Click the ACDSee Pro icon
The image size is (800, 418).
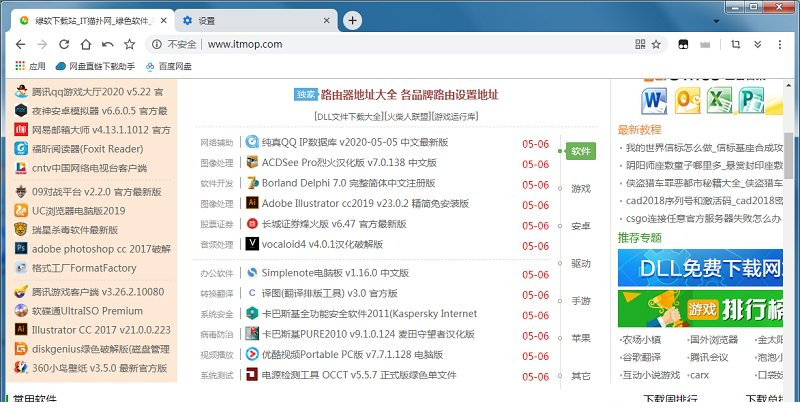(252, 162)
